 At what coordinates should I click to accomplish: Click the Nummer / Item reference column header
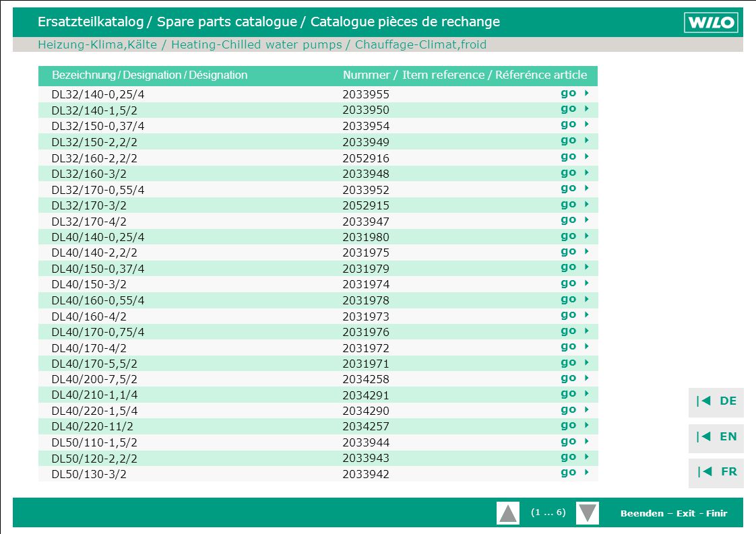pos(465,75)
